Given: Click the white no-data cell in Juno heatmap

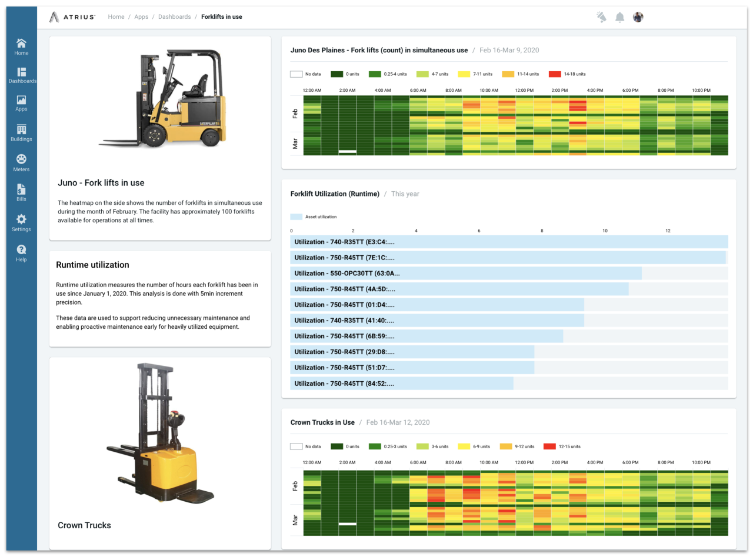Looking at the screenshot, I should 348,152.
